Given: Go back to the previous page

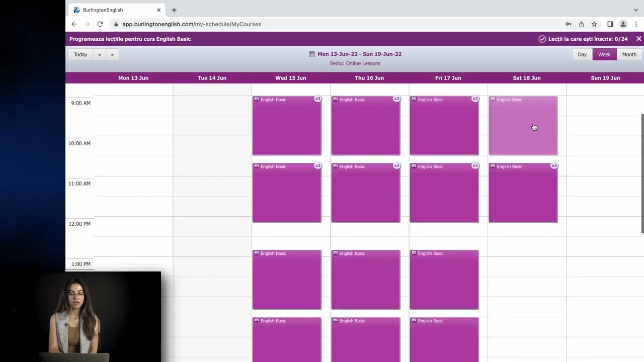Looking at the screenshot, I should (x=74, y=24).
